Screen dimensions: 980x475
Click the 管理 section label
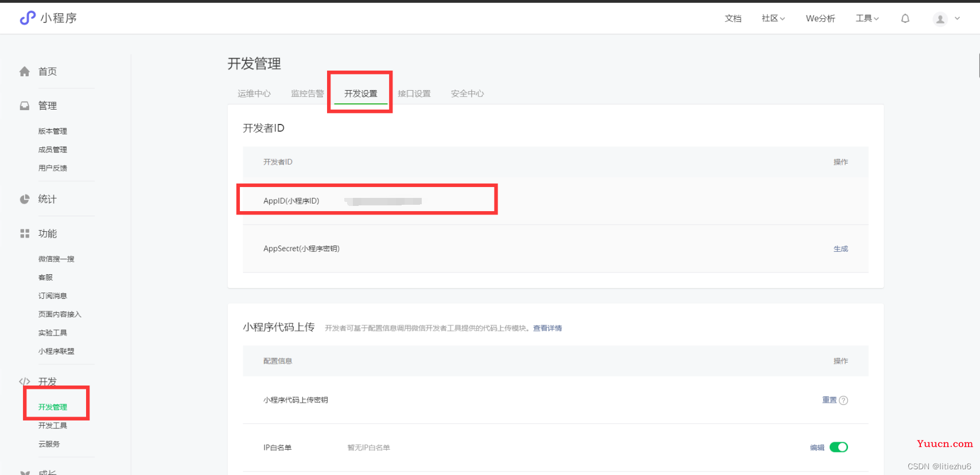point(48,106)
